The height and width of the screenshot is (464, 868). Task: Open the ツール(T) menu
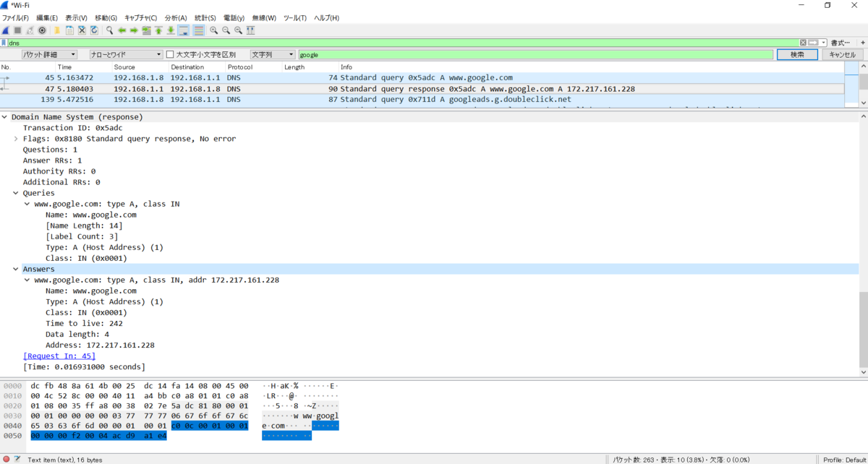294,17
